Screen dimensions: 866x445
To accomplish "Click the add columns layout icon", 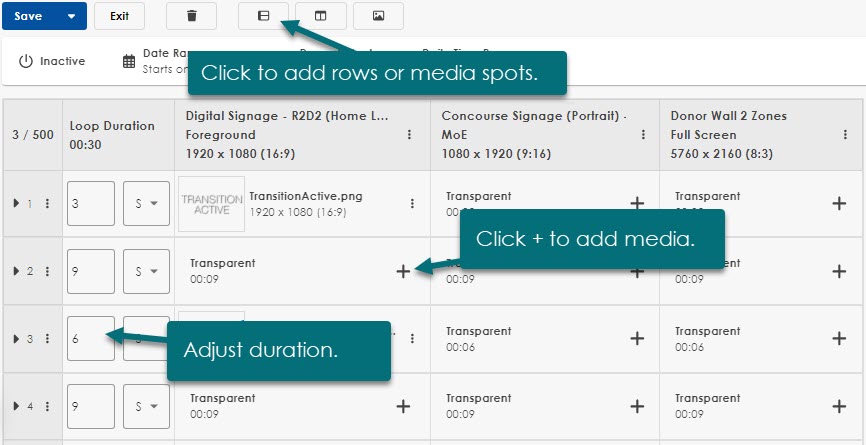I will 321,16.
